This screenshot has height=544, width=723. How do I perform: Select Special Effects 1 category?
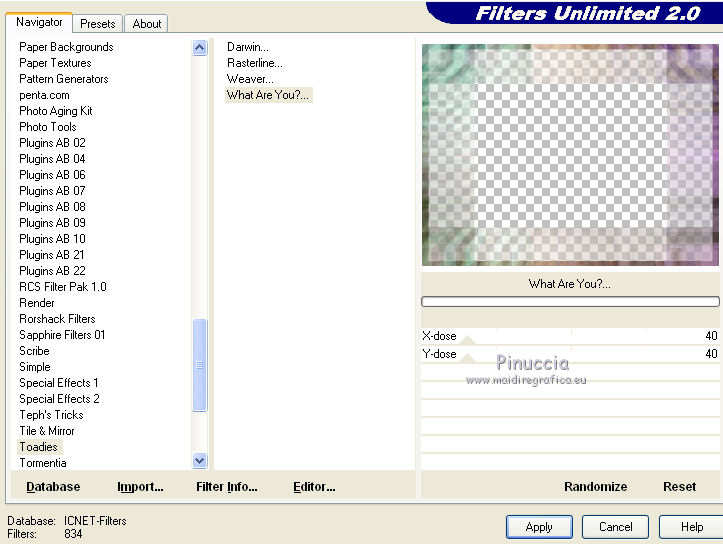pos(59,383)
